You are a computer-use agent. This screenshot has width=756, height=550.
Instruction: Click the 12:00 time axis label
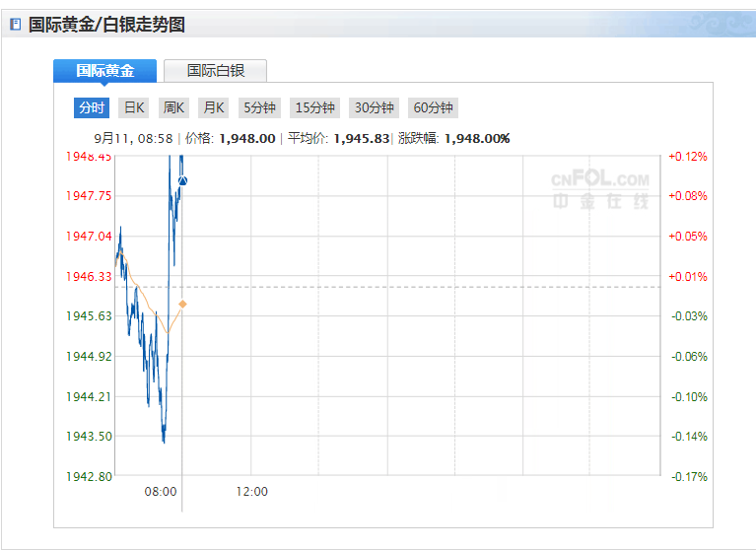pos(251,492)
